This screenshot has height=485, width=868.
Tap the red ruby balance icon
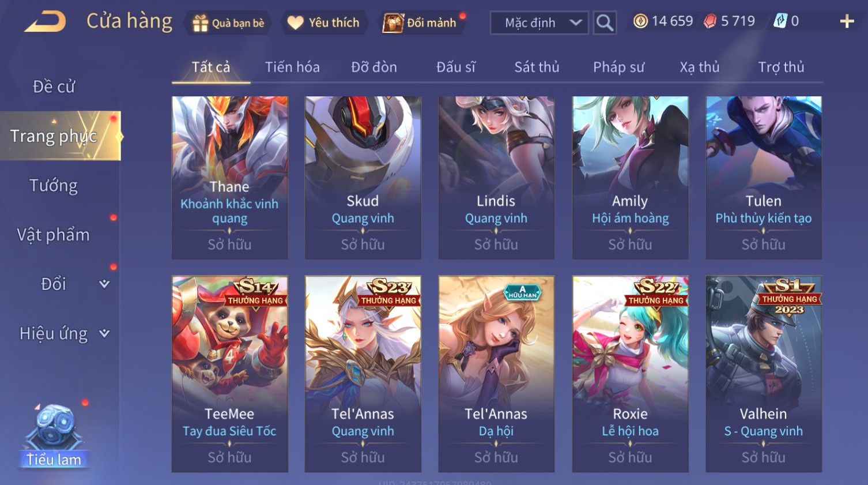point(710,21)
